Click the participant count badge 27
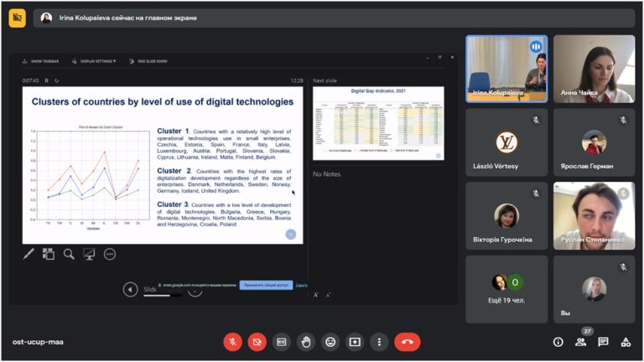The image size is (644, 362). (x=587, y=331)
